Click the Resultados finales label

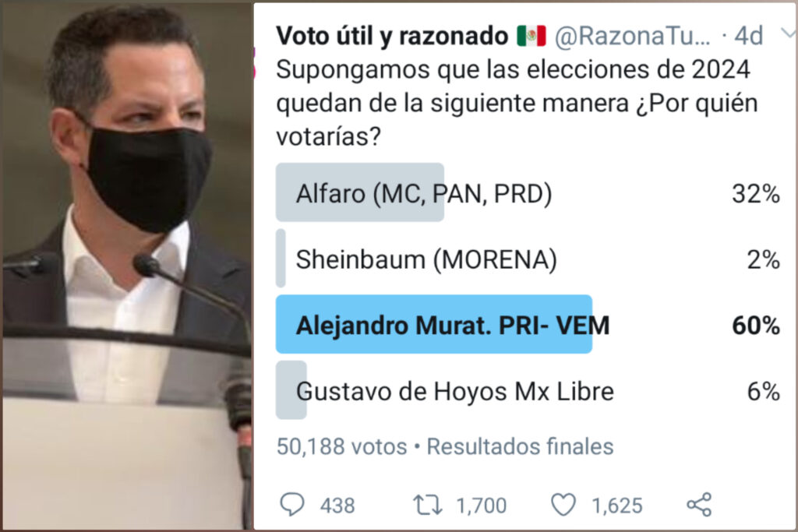pos(520,446)
